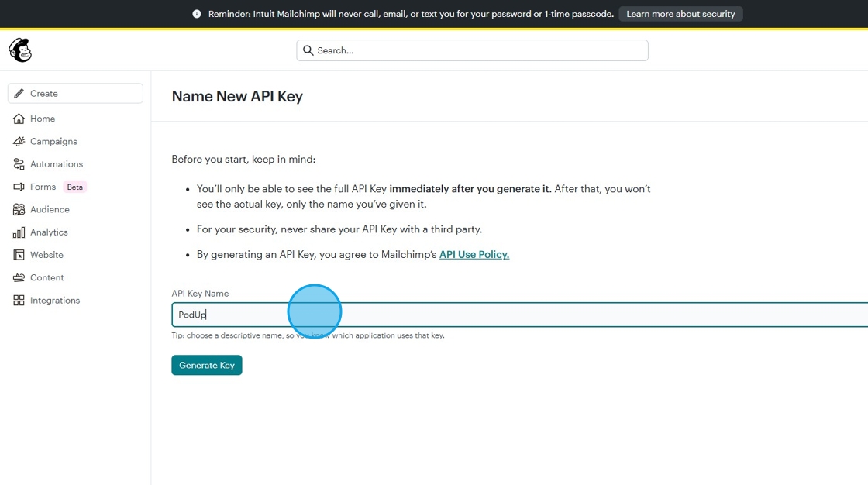The width and height of the screenshot is (868, 485).
Task: Click the 'Tip: choose a descriptive name' hint
Action: (x=308, y=335)
